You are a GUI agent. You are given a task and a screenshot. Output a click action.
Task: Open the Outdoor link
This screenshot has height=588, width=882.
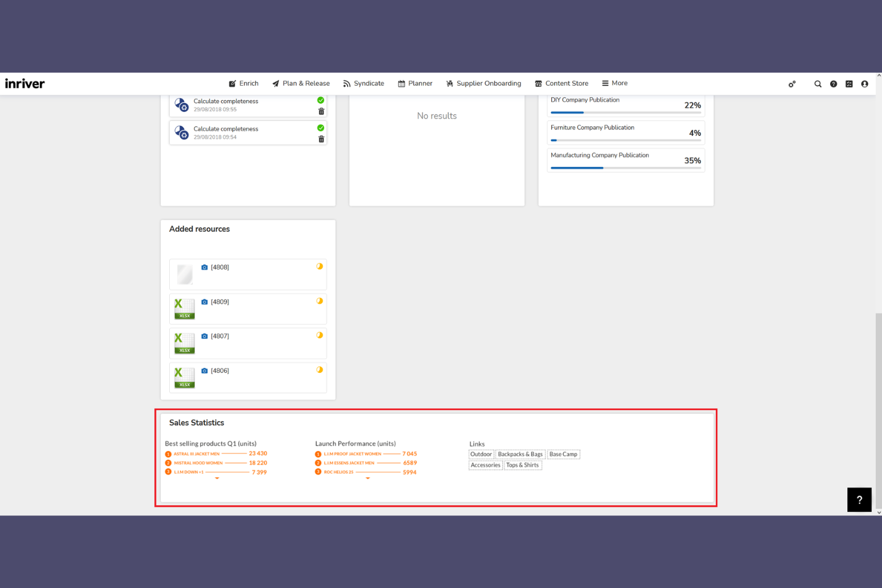click(x=481, y=454)
